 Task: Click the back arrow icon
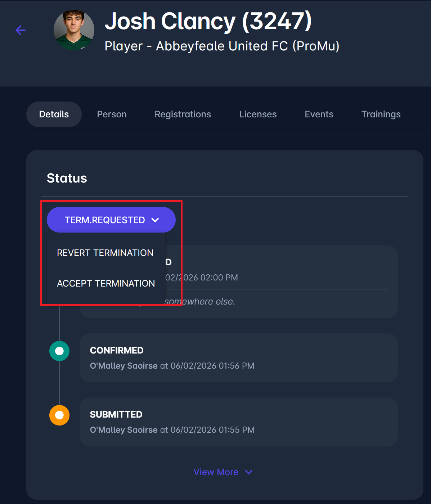[x=21, y=30]
